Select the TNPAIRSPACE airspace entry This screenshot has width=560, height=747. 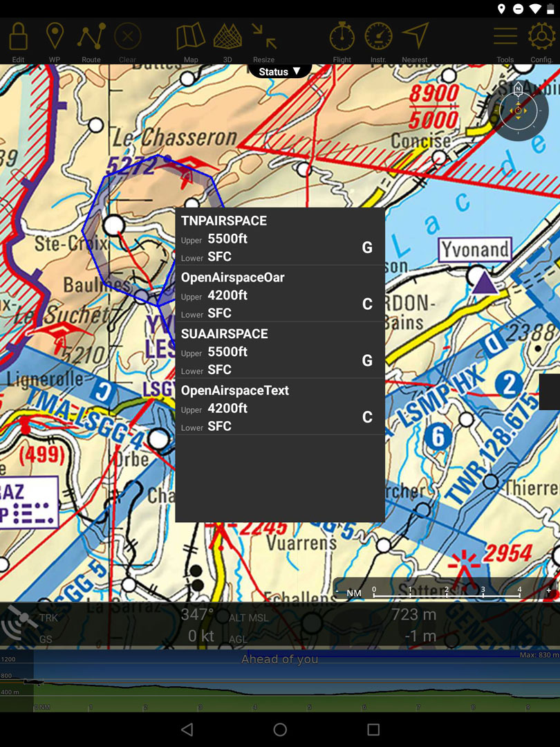pos(280,237)
